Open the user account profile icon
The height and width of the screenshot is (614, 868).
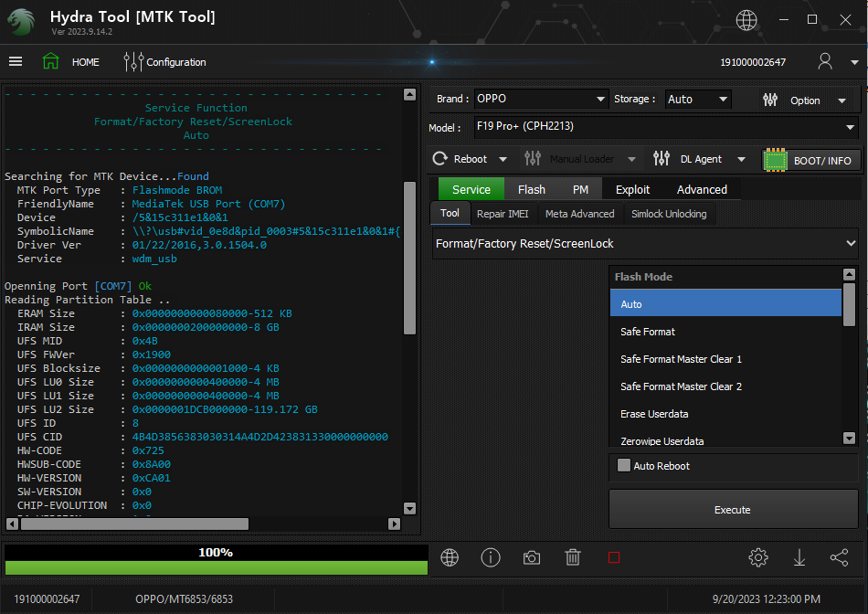pyautogui.click(x=825, y=61)
